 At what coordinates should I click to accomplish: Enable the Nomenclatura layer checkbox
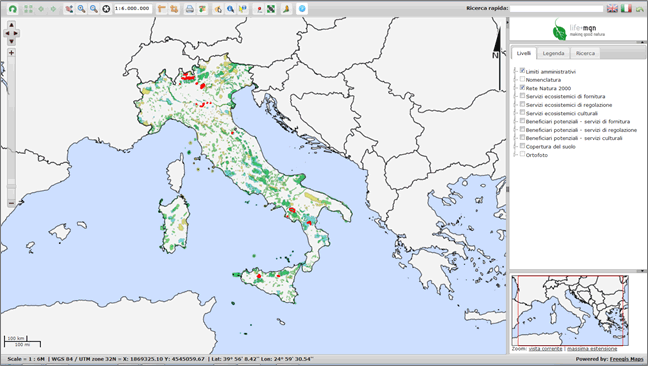(522, 79)
